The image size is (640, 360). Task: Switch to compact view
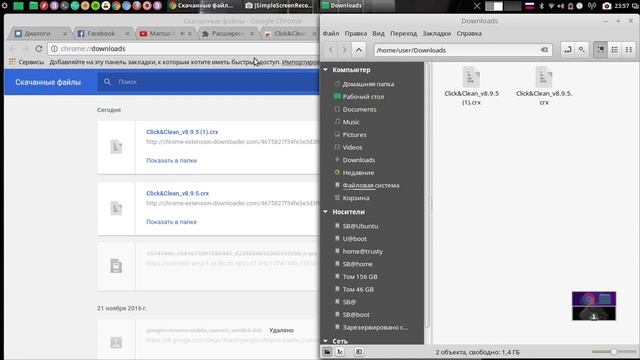tap(629, 49)
